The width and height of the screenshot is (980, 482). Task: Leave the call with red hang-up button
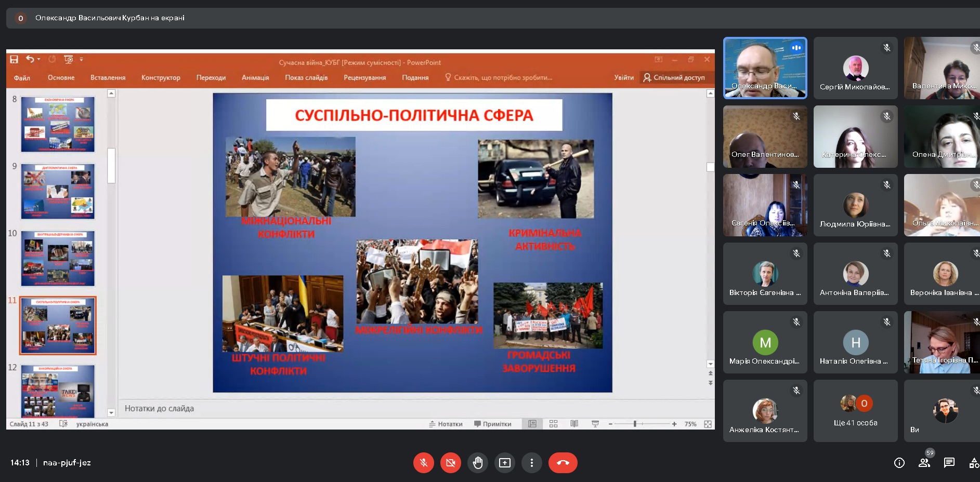[x=563, y=463]
